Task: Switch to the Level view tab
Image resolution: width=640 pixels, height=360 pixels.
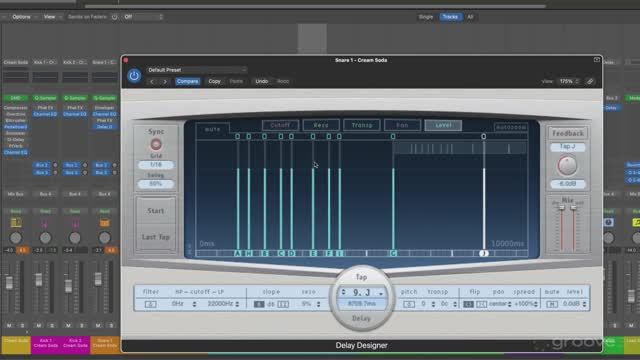Action: (443, 125)
